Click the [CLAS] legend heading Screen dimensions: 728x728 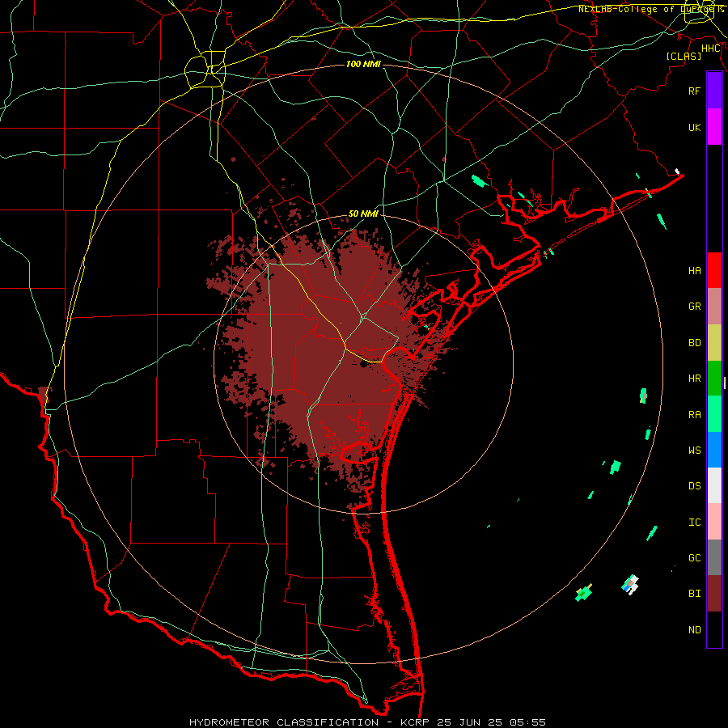(x=684, y=56)
